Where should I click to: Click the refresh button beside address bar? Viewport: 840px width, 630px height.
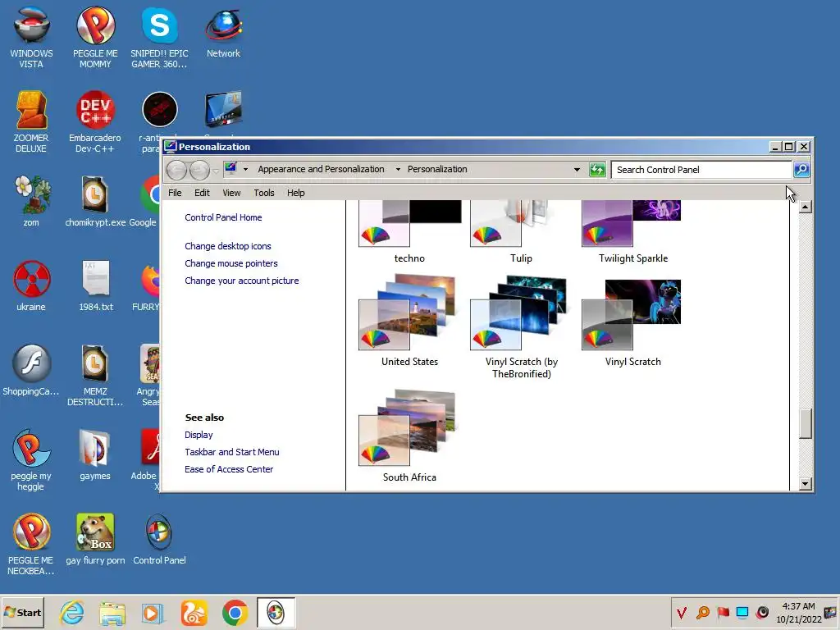[x=597, y=170]
